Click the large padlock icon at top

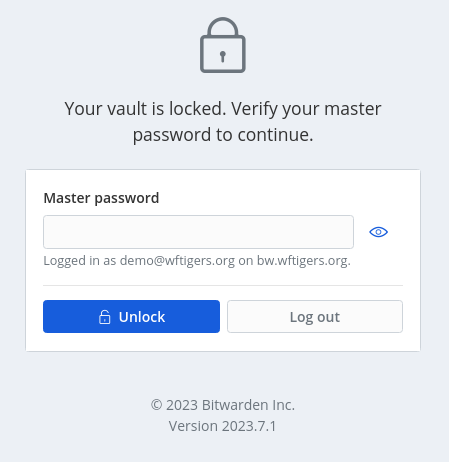(x=223, y=45)
